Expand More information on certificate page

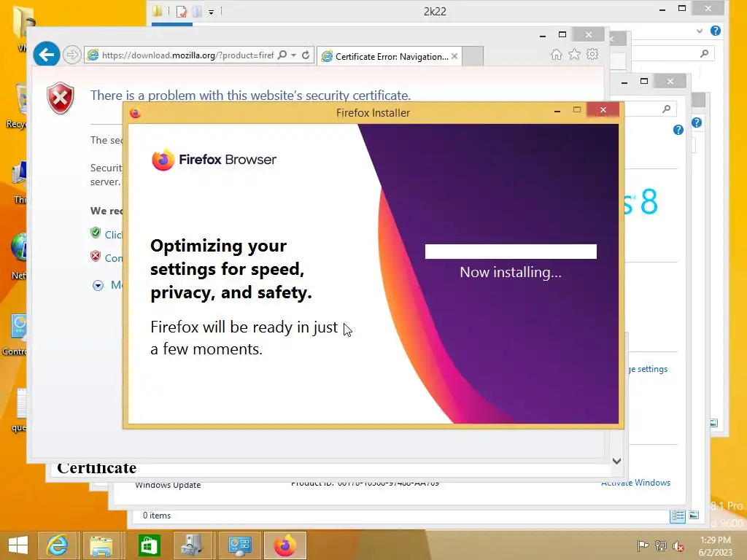(98, 285)
